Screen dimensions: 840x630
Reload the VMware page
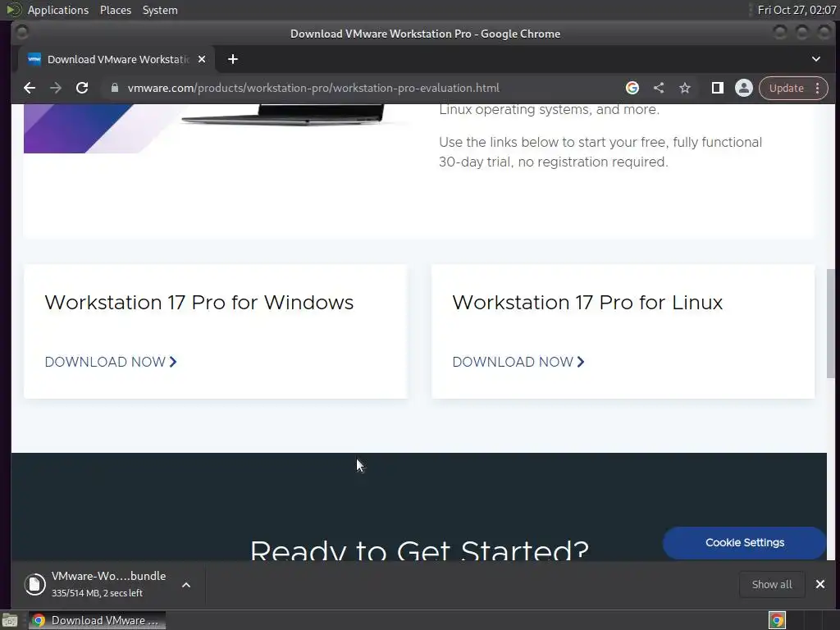(x=82, y=88)
